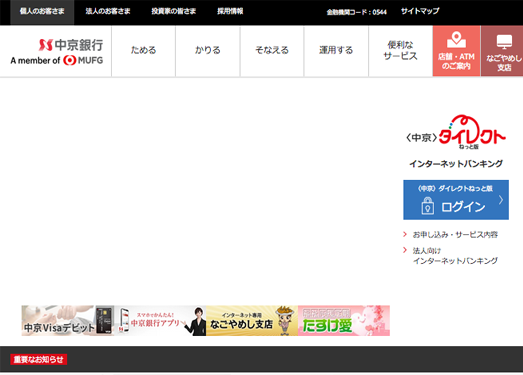523x375 pixels.
Task: Click the 中京Visaデビット banner
Action: click(68, 321)
